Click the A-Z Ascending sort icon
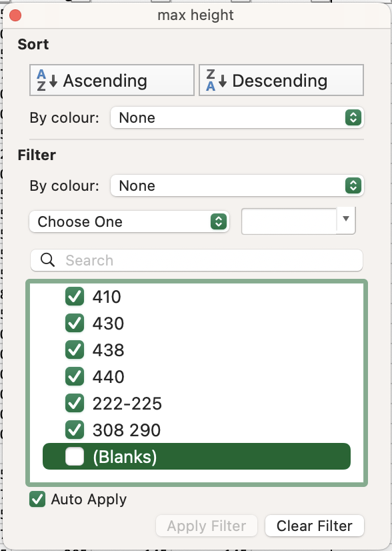The width and height of the screenshot is (392, 551). (x=47, y=80)
